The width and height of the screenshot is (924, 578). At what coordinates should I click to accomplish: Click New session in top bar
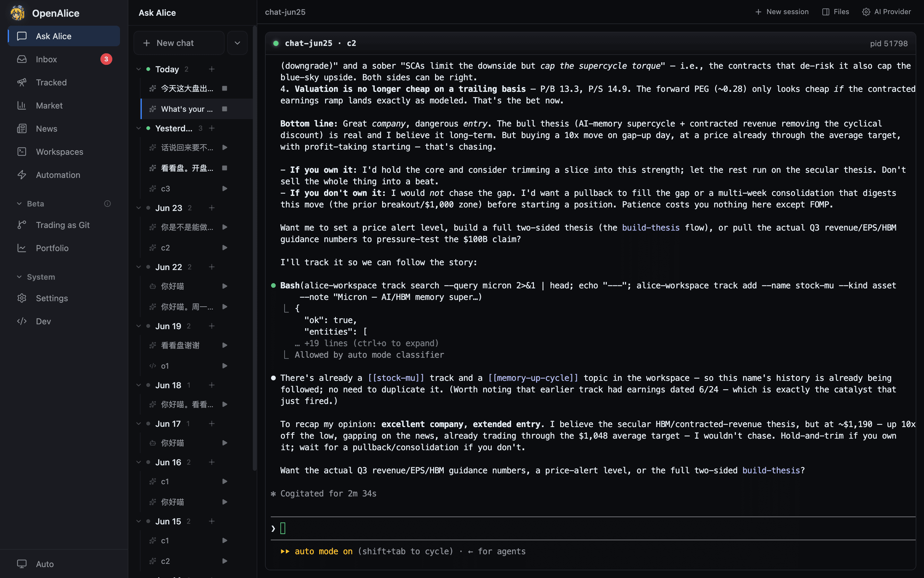[782, 12]
